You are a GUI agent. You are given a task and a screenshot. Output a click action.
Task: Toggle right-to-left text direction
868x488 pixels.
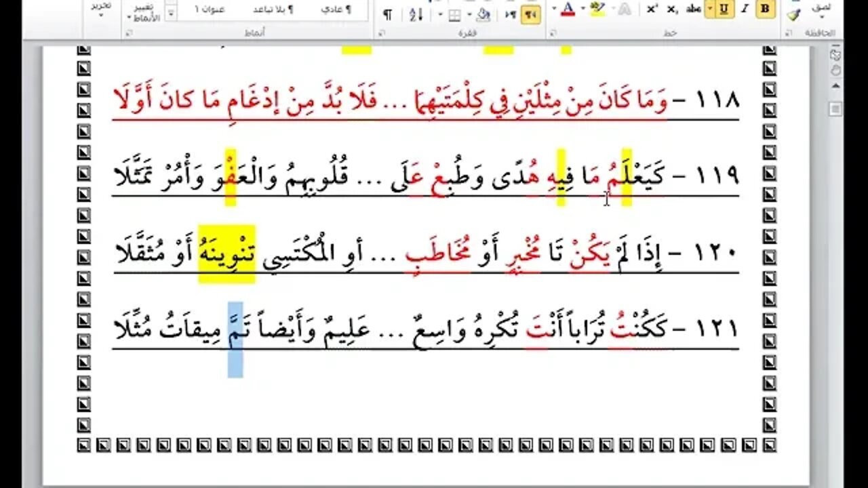point(530,14)
